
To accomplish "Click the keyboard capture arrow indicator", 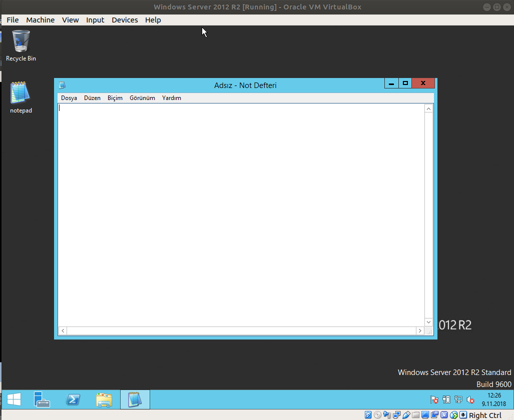I will tap(463, 415).
